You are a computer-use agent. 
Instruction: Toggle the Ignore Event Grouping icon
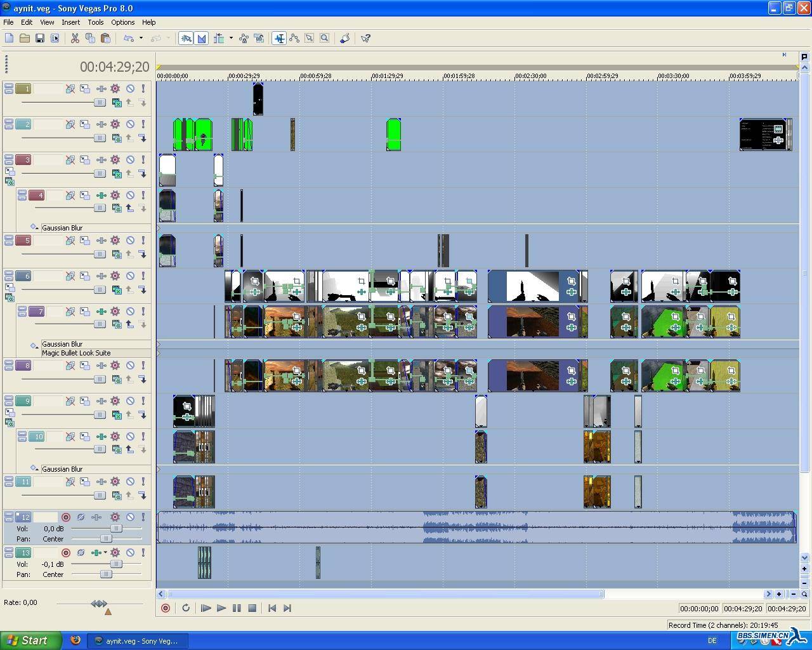pyautogui.click(x=259, y=38)
